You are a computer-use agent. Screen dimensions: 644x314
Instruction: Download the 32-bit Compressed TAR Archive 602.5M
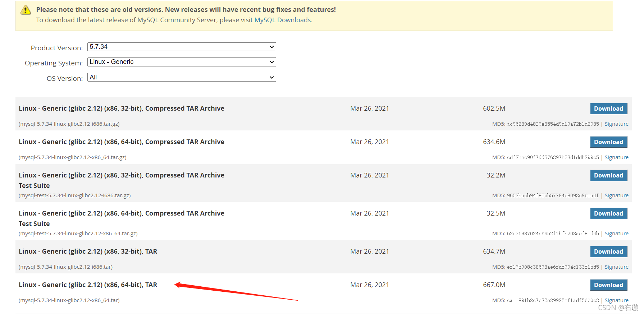point(608,108)
